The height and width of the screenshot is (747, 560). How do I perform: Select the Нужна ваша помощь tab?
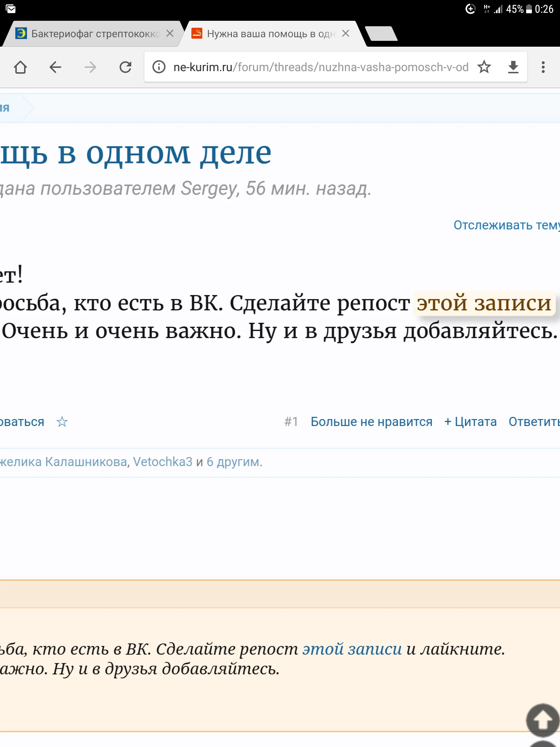pos(272,34)
